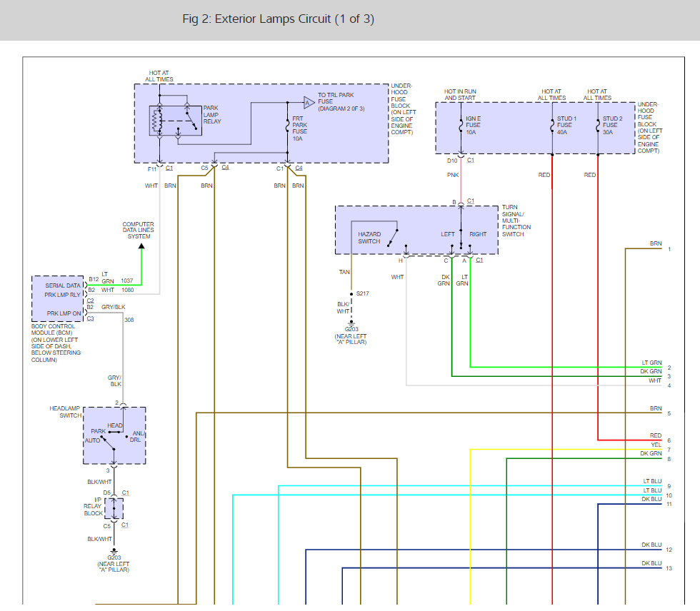Click the FRT Park Fuse 10A symbol
Viewport: 700px width, 611px height.
pyautogui.click(x=286, y=126)
